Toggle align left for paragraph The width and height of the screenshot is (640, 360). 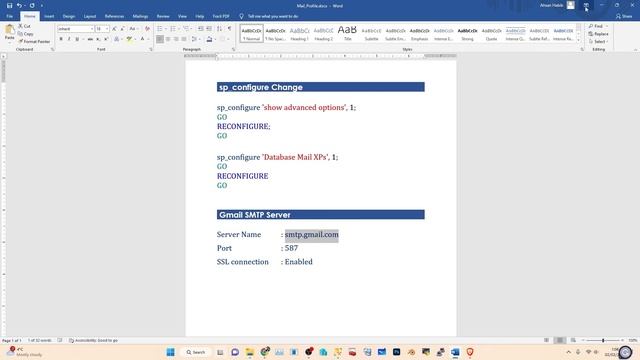click(160, 39)
